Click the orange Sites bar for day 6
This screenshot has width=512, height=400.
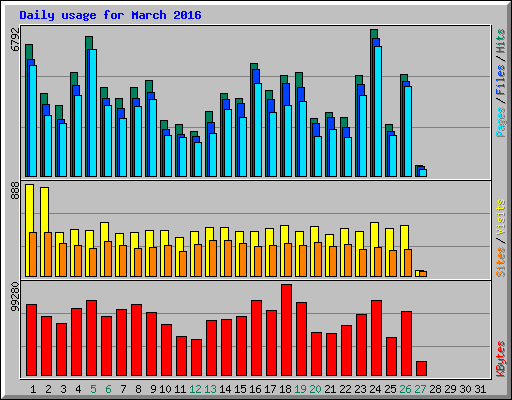[108, 259]
